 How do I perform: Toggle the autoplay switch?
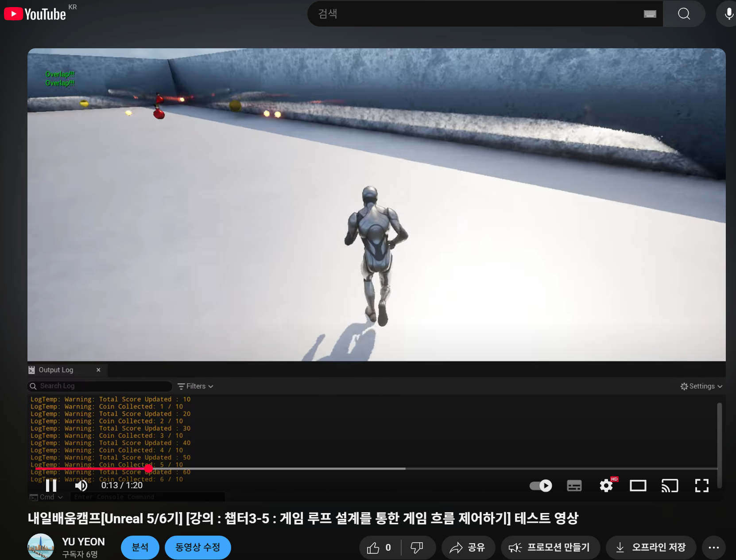tap(541, 486)
